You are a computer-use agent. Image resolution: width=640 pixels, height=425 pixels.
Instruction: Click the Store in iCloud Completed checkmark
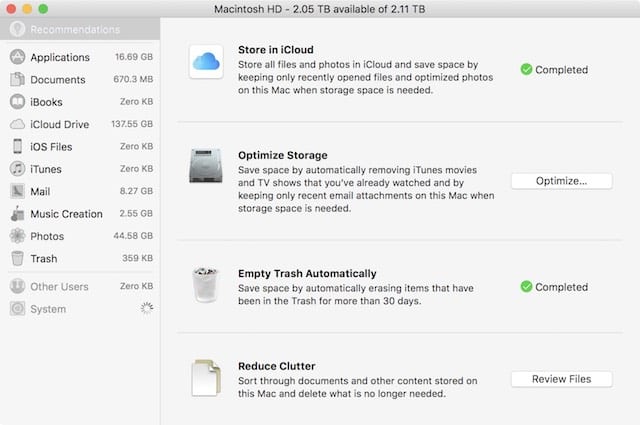pyautogui.click(x=526, y=70)
